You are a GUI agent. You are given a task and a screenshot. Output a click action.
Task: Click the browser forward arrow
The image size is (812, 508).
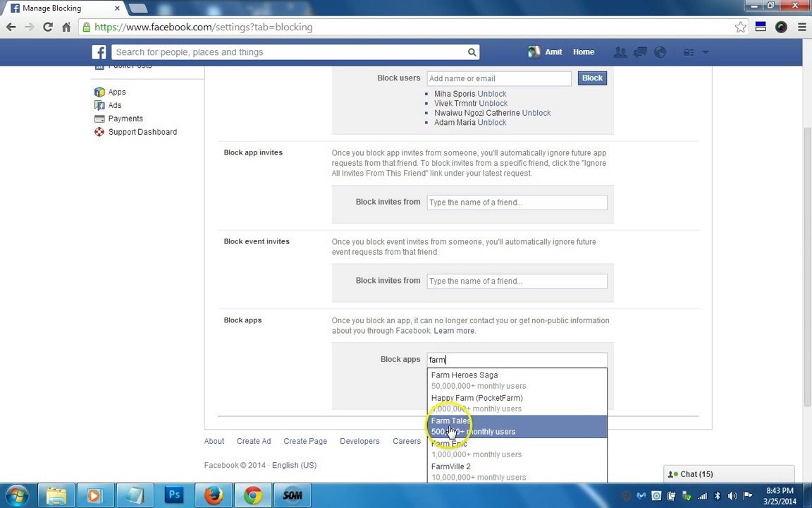[x=30, y=27]
